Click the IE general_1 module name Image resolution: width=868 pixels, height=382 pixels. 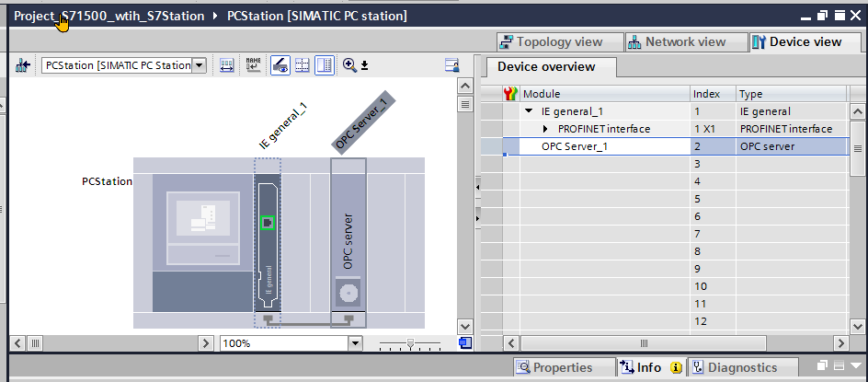coord(573,111)
